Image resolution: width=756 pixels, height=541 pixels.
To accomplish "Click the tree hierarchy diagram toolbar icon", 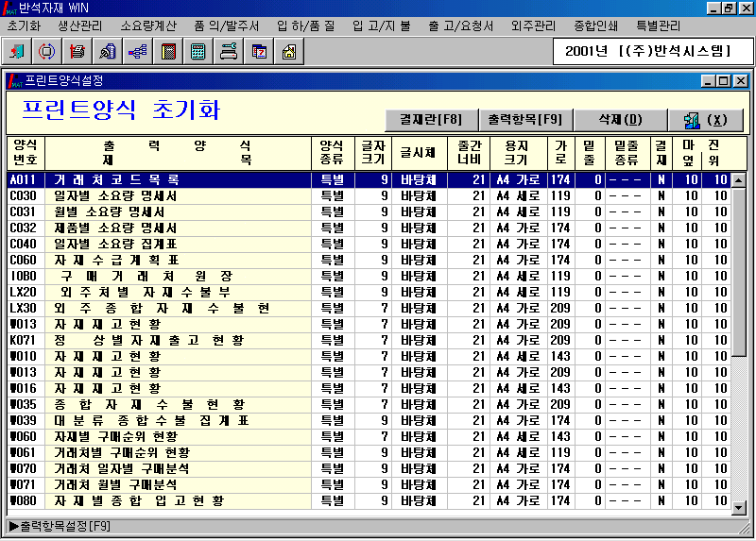I will tap(137, 51).
